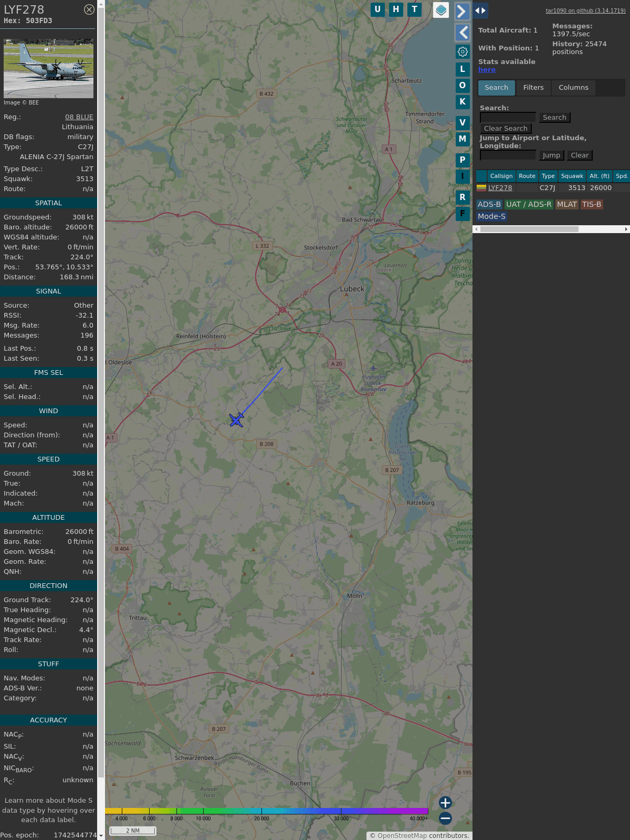This screenshot has width=630, height=840.
Task: Open the map layers switcher icon
Action: pos(441,10)
